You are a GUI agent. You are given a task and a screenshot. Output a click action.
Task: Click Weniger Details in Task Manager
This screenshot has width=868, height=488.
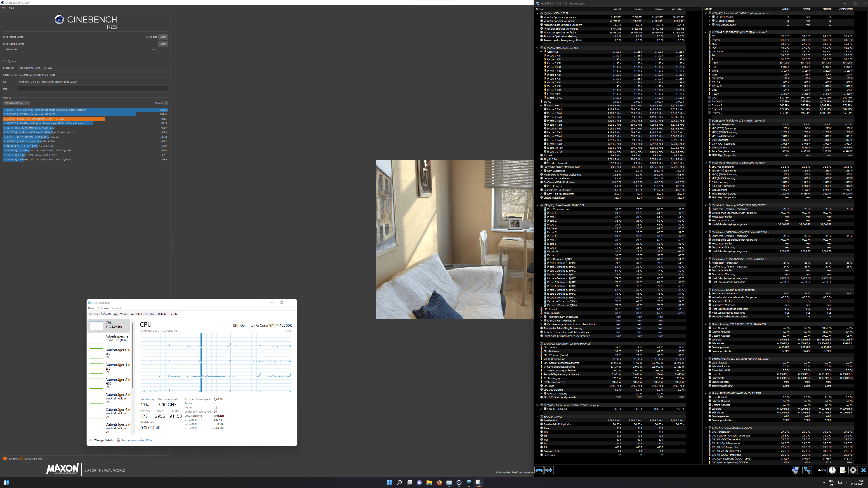pos(101,440)
